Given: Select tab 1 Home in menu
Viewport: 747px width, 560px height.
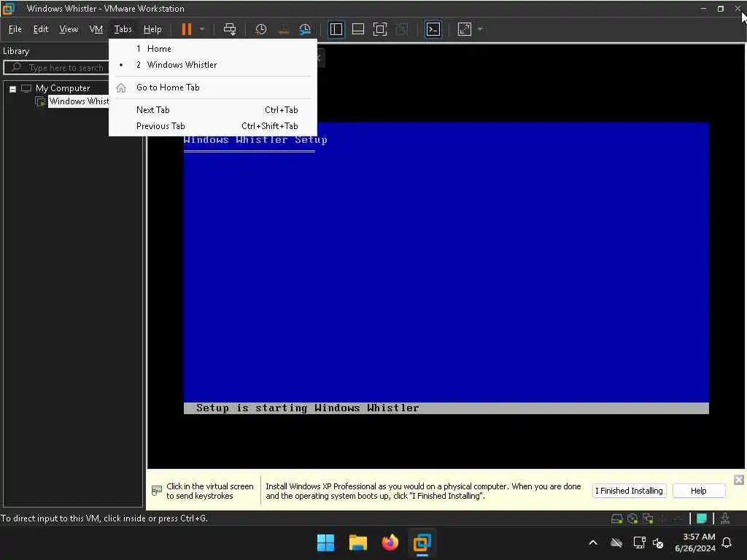Looking at the screenshot, I should (212, 49).
